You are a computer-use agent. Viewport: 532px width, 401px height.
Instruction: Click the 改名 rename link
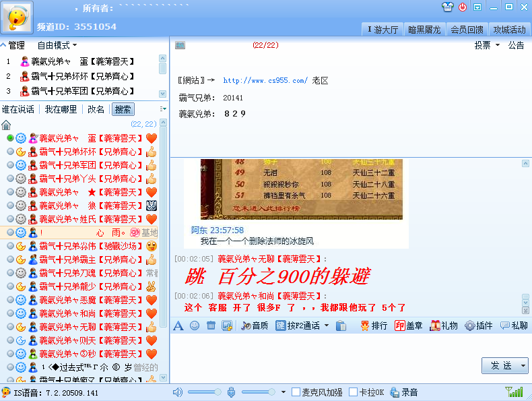(96, 109)
